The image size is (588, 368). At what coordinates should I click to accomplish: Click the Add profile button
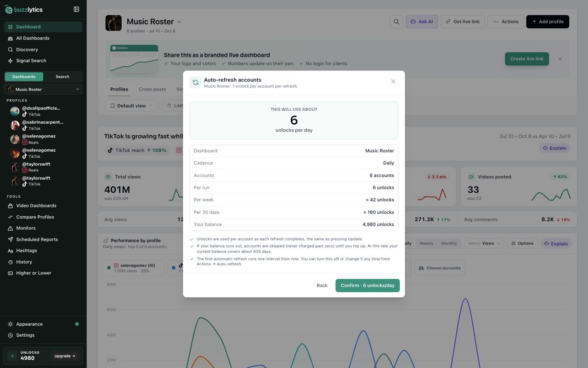click(x=548, y=22)
